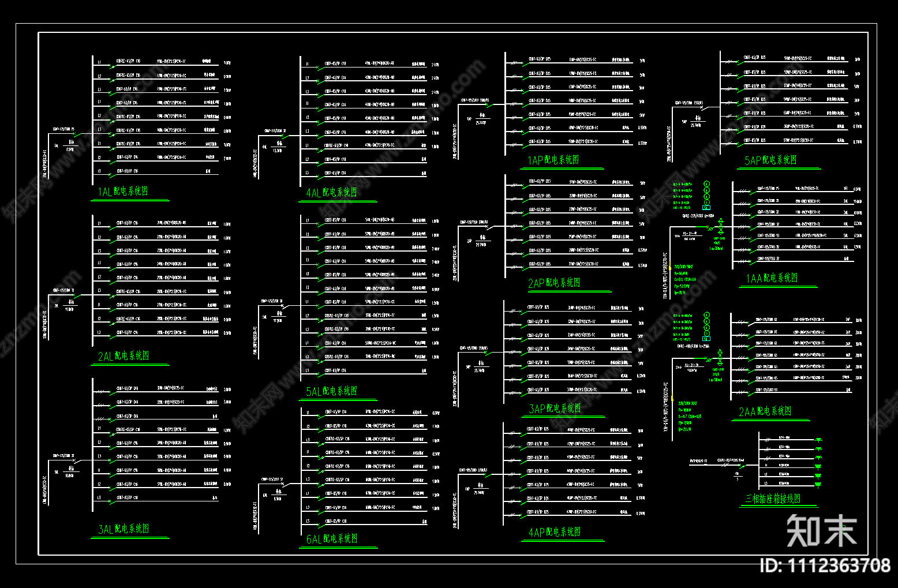Click the 1AL配电系统图 title label

coord(122,192)
